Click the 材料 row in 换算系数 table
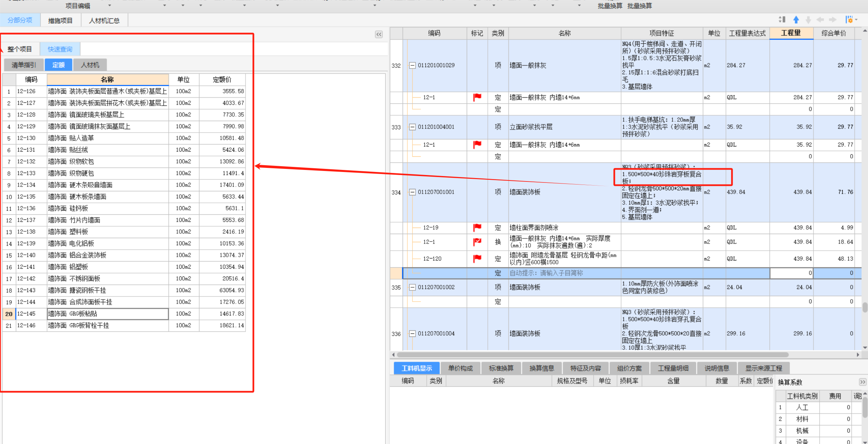The height and width of the screenshot is (444, 868). pyautogui.click(x=818, y=419)
